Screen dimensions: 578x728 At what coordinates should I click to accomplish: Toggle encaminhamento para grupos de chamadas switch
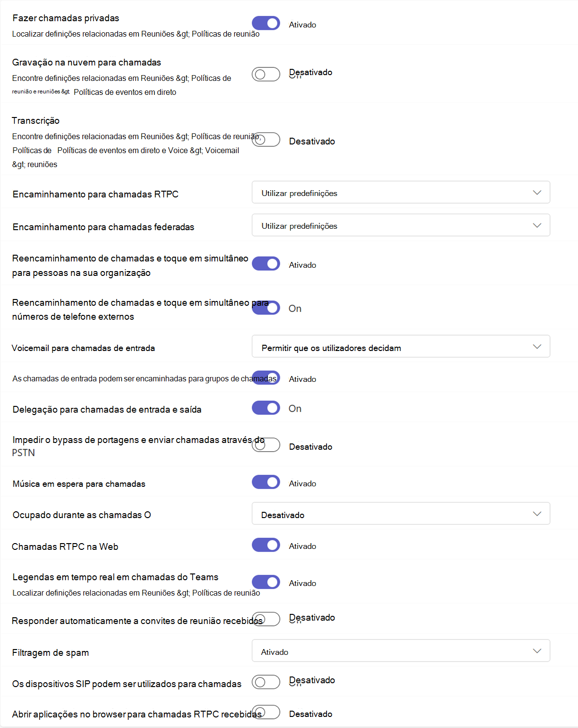266,378
